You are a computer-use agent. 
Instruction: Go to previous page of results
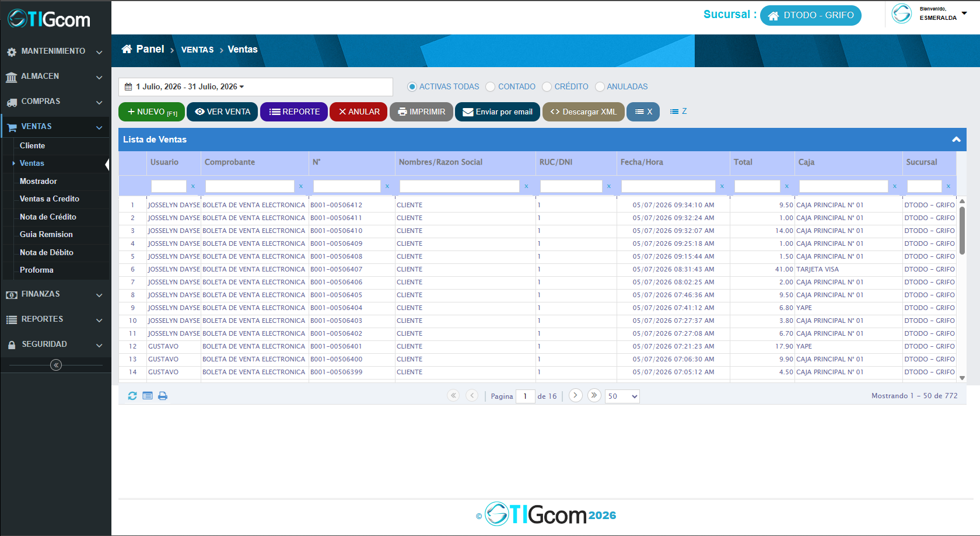tap(472, 395)
